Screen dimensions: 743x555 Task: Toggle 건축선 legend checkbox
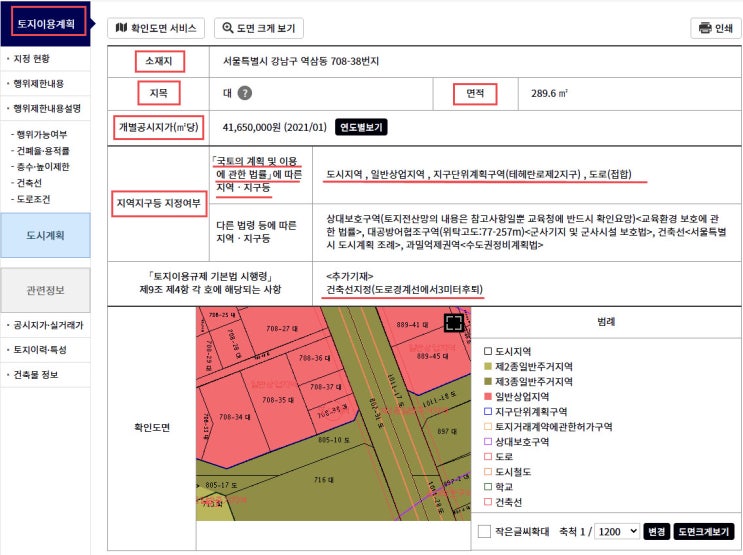point(488,502)
